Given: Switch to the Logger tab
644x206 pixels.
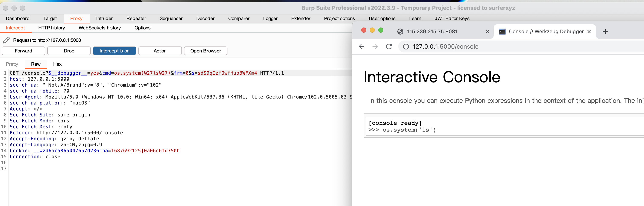Looking at the screenshot, I should [x=270, y=19].
